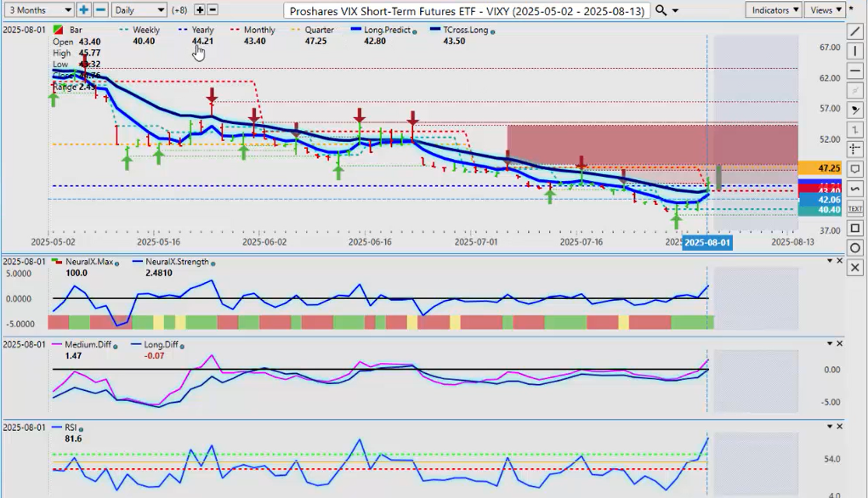This screenshot has height=498, width=868.
Task: Select the TEXT annotation tool
Action: 855,208
